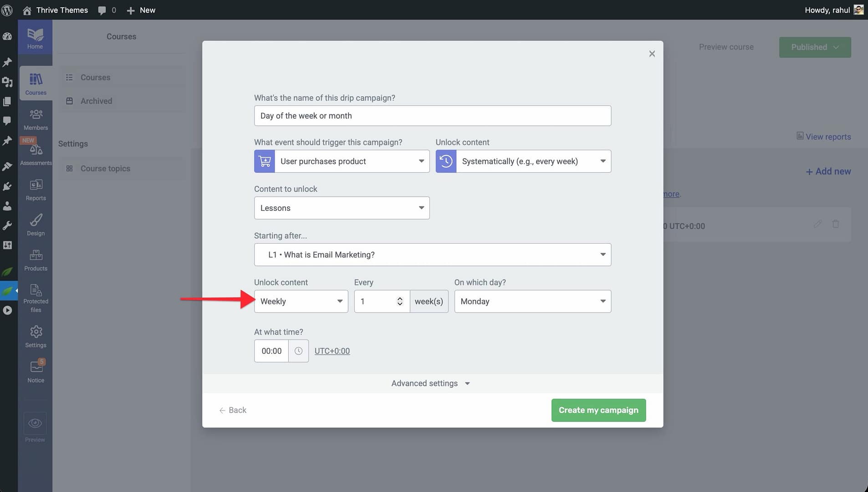Expand the Weekly unlock frequency dropdown
The width and height of the screenshot is (868, 492).
[301, 302]
